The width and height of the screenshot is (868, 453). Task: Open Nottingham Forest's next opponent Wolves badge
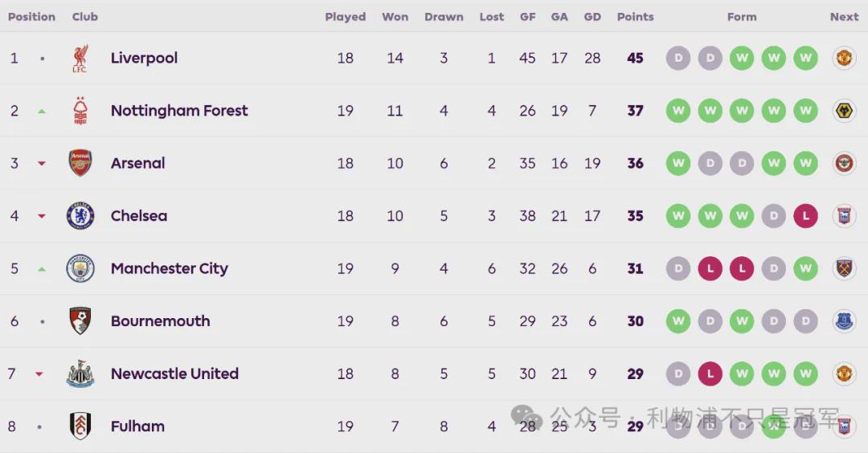(844, 111)
